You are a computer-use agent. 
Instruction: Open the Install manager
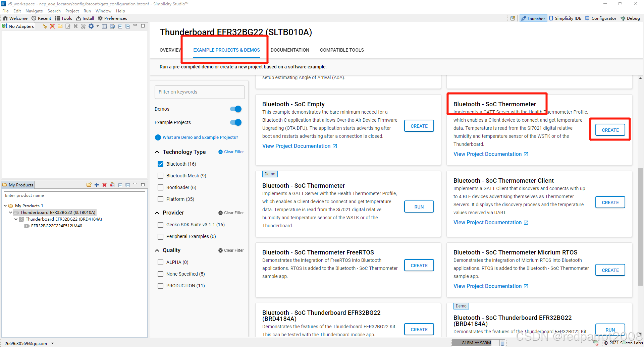pos(85,18)
